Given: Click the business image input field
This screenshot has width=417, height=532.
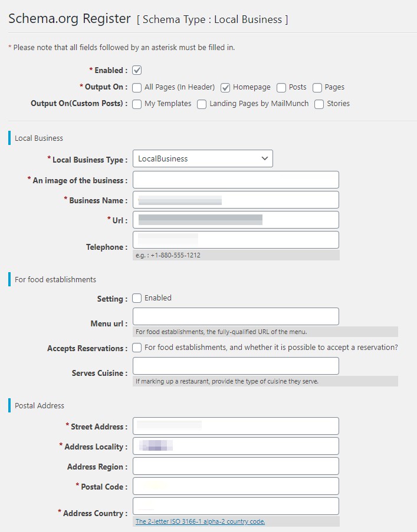Looking at the screenshot, I should [x=236, y=180].
